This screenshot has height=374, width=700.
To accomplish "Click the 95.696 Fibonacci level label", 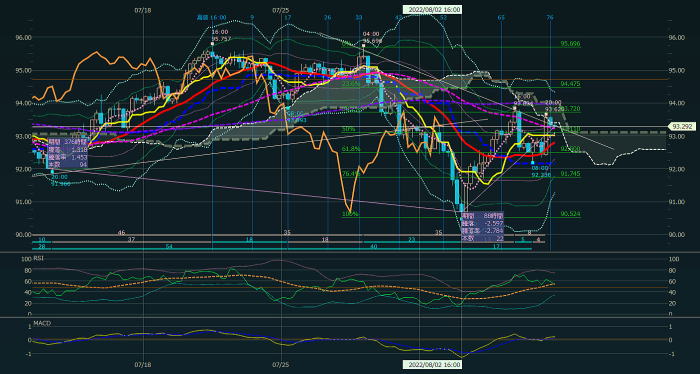I will pyautogui.click(x=570, y=44).
